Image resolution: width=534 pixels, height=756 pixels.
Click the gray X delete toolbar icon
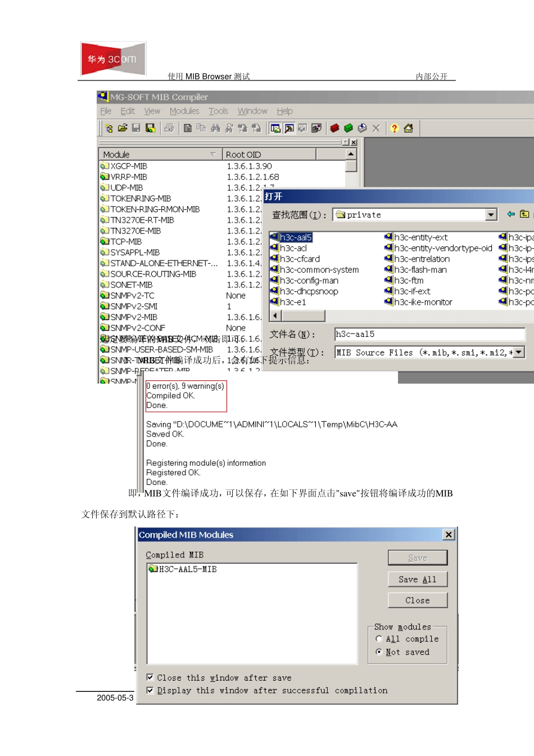tap(376, 128)
